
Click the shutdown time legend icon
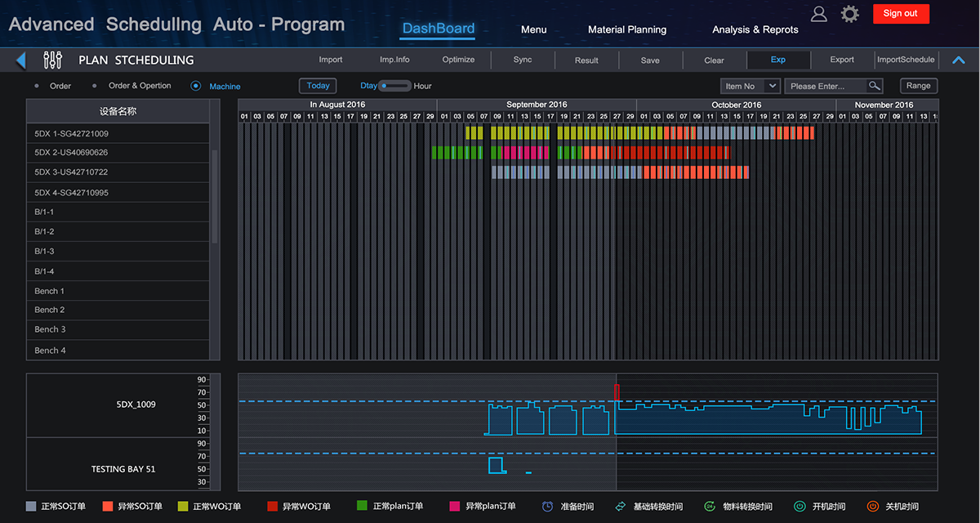[x=873, y=507]
